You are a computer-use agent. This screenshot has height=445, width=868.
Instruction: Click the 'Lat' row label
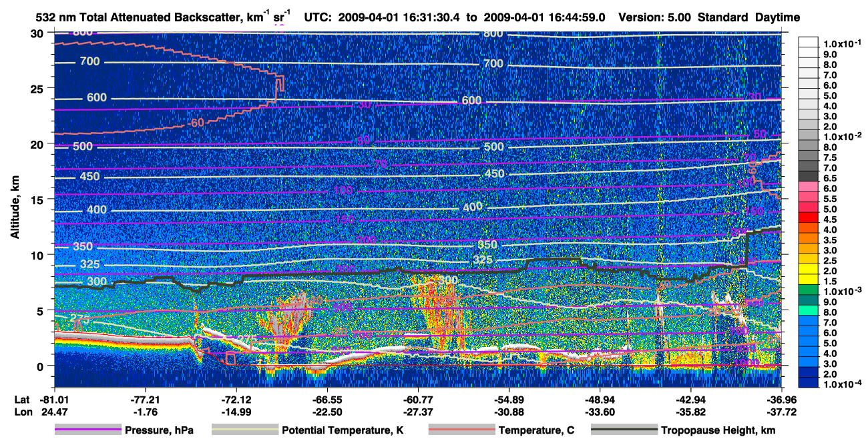point(21,400)
